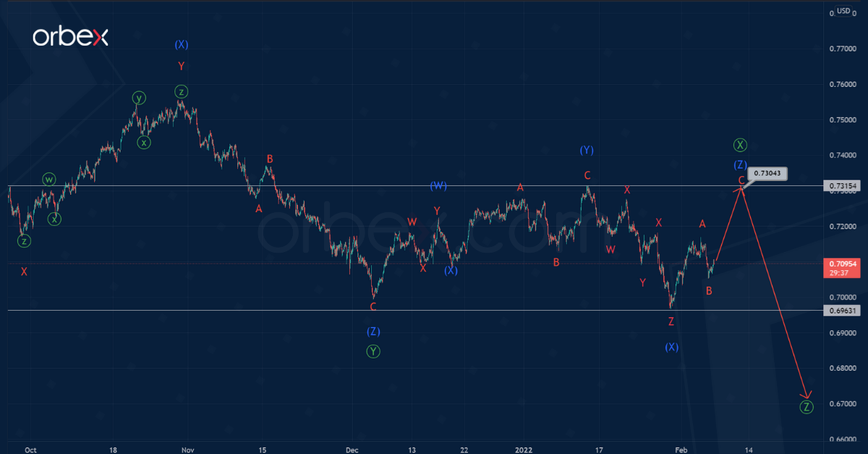This screenshot has width=868, height=454.
Task: Select the green circled X above blue (Z)
Action: tap(740, 145)
